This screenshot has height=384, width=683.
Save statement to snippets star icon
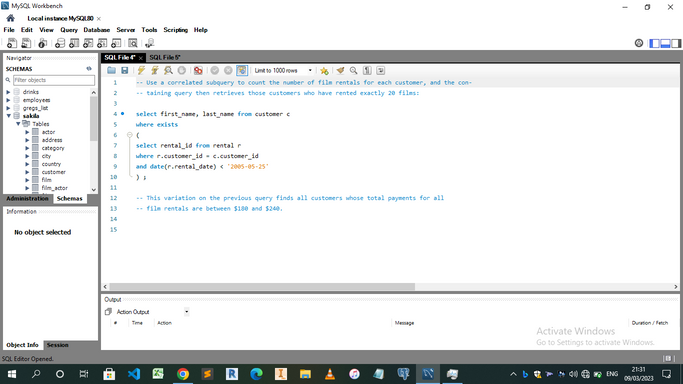[324, 71]
